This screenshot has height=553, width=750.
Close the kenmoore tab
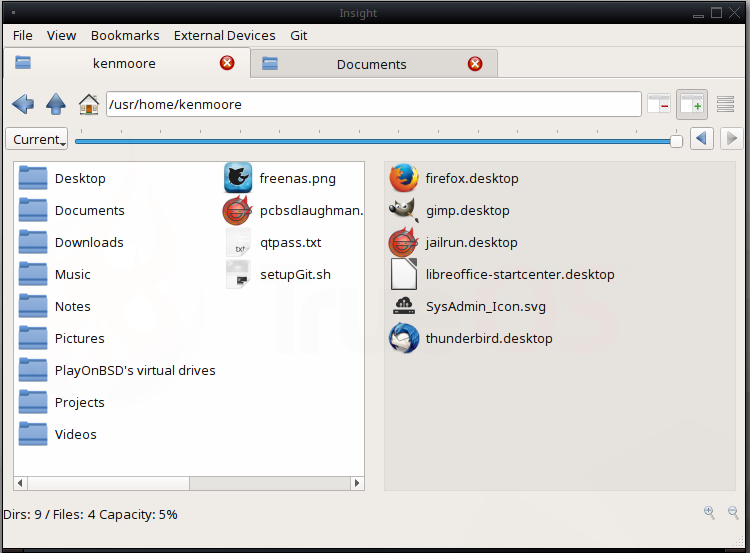point(227,64)
